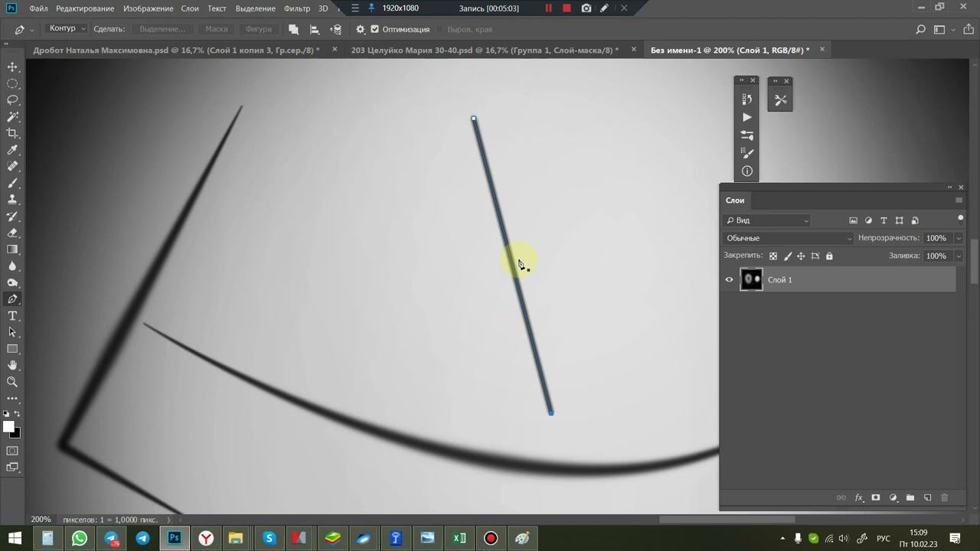Open path operations in options bar

pos(293,29)
